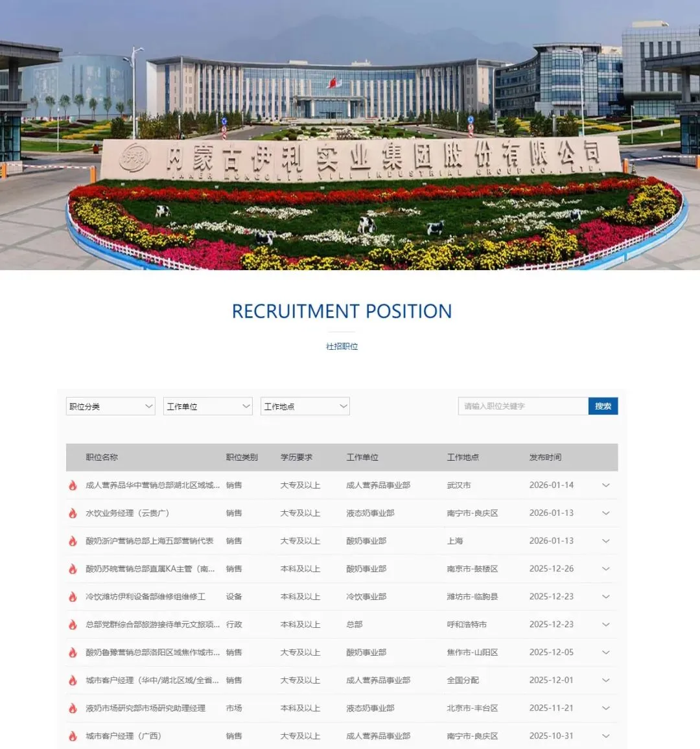Viewport: 700px width, 749px height.
Task: Expand the 2026-01-14 武汉市 job row
Action: [606, 485]
